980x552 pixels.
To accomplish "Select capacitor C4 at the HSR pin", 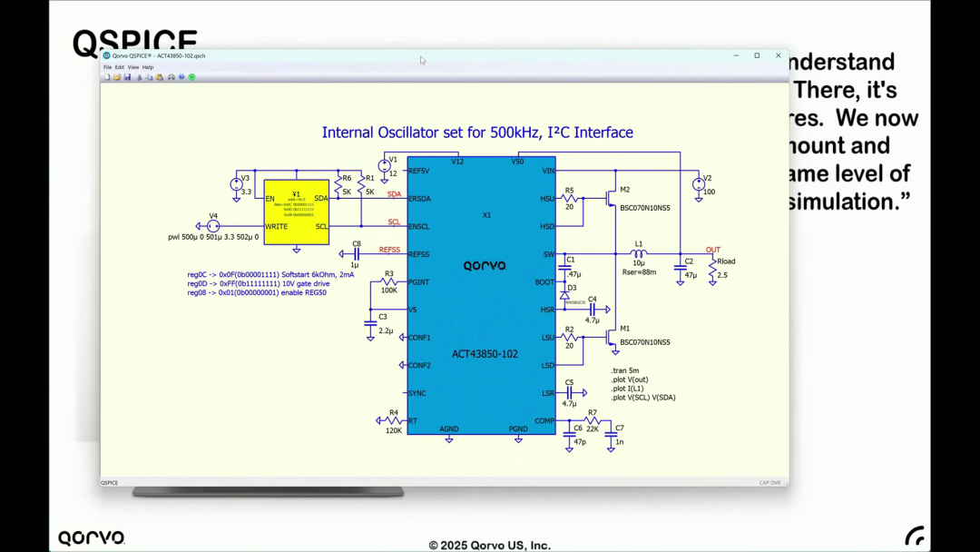I will [x=592, y=310].
